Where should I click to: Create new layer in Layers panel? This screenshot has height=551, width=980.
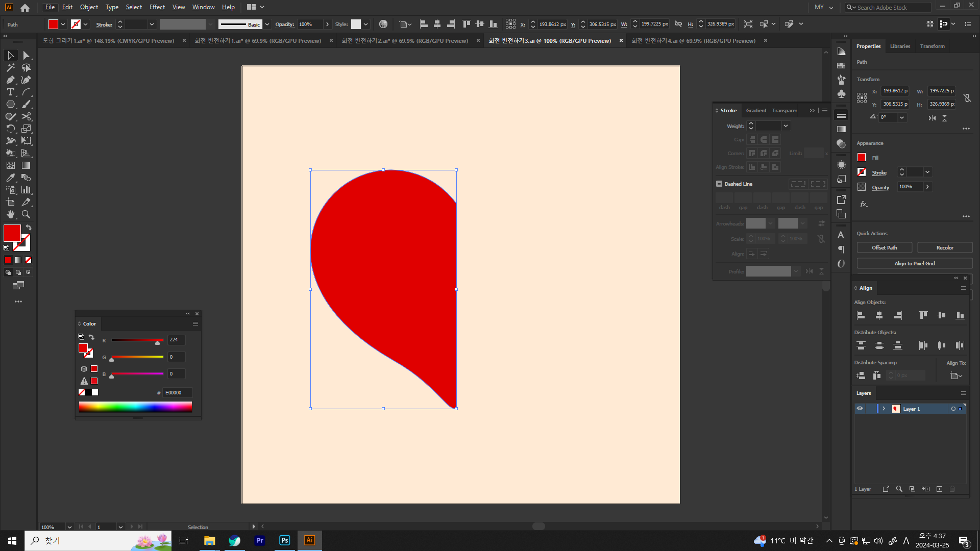pyautogui.click(x=939, y=489)
